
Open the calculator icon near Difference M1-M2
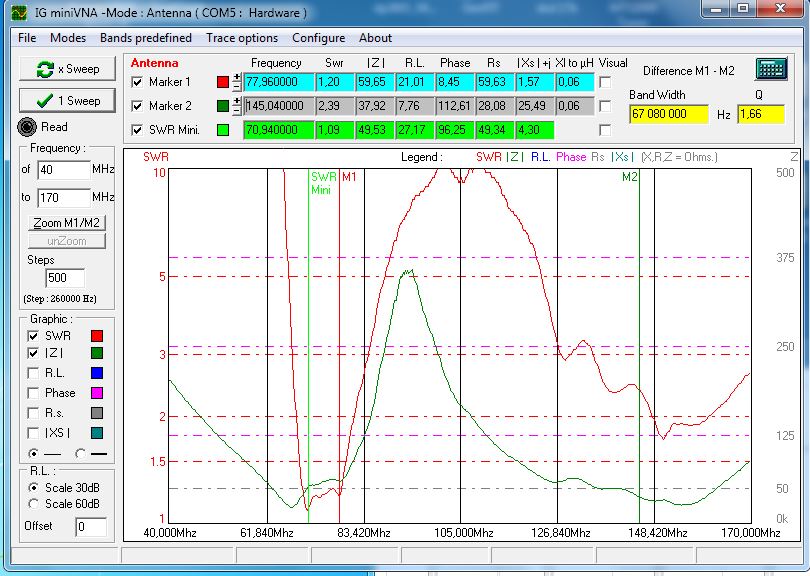[771, 69]
